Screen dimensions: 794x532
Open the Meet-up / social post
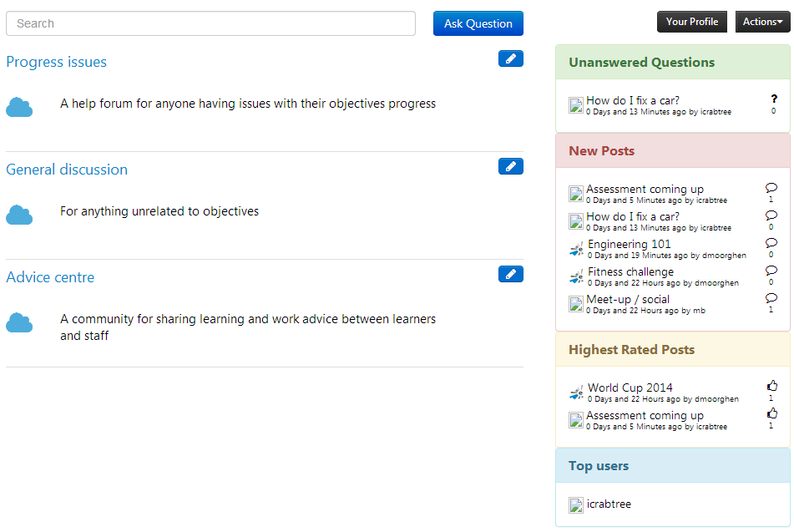pyautogui.click(x=628, y=299)
